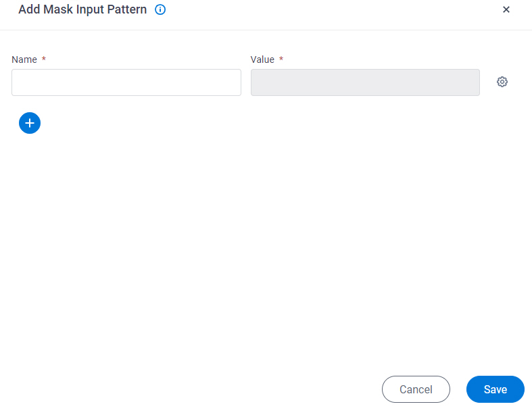Viewport: 532px width, 419px height.
Task: Cancel adding the mask input pattern
Action: tap(416, 389)
